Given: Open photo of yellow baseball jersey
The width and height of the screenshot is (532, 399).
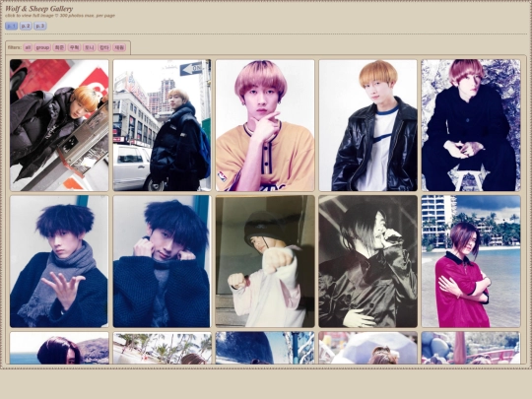Looking at the screenshot, I should pyautogui.click(x=265, y=125).
